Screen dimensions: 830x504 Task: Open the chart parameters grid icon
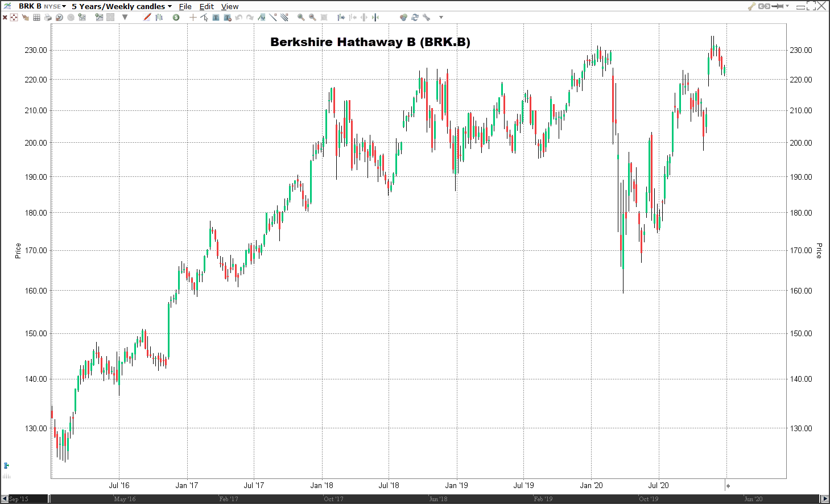[82, 18]
